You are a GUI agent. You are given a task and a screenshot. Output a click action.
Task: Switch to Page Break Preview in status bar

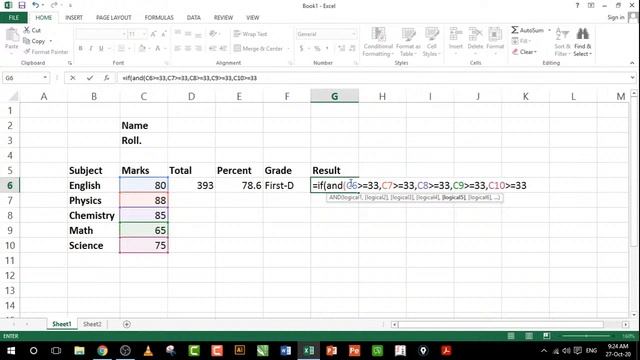pyautogui.click(x=547, y=336)
